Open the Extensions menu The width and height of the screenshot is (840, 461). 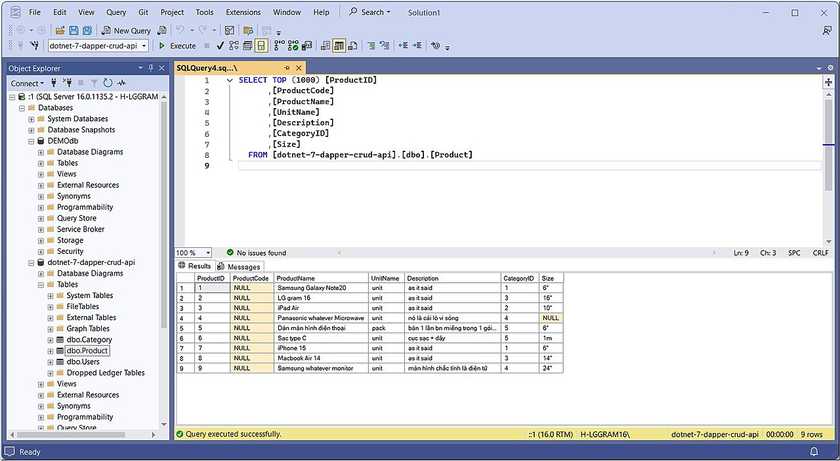[x=243, y=12]
